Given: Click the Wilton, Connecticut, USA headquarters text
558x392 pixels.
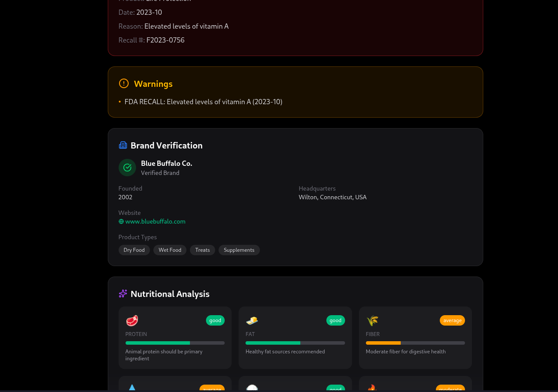Looking at the screenshot, I should 332,197.
